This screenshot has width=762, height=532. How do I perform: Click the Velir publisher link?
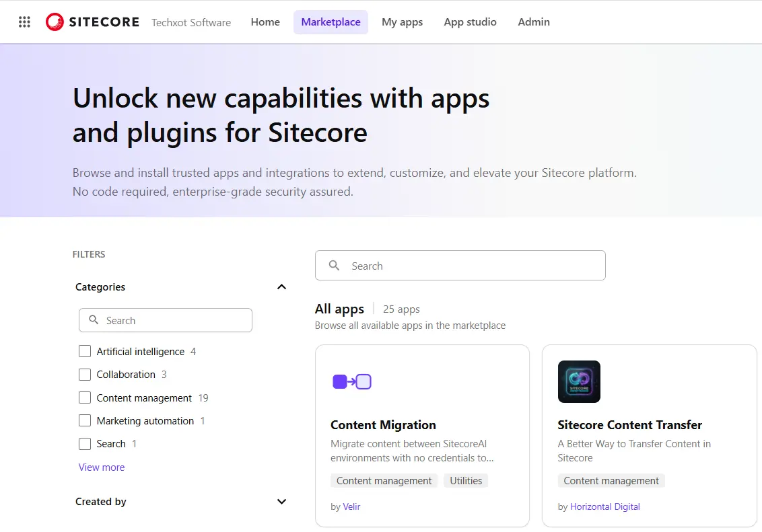pos(351,506)
